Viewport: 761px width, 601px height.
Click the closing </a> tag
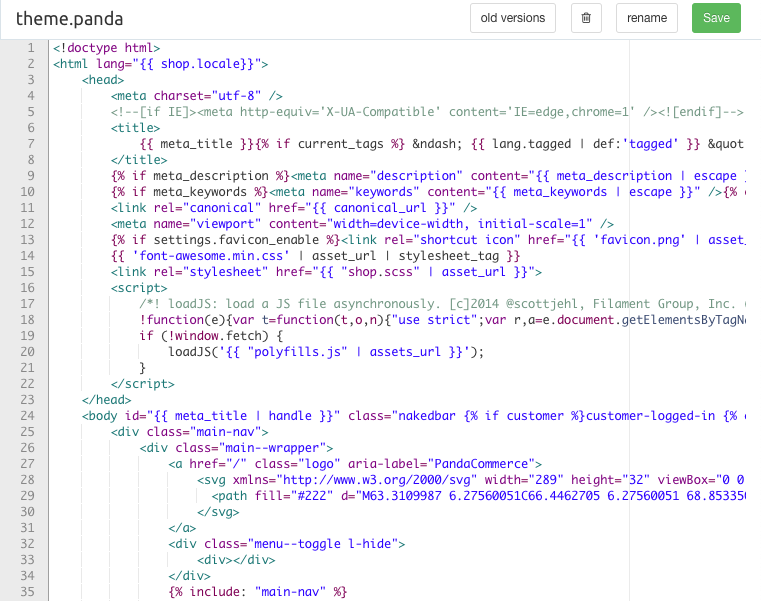[x=182, y=529]
